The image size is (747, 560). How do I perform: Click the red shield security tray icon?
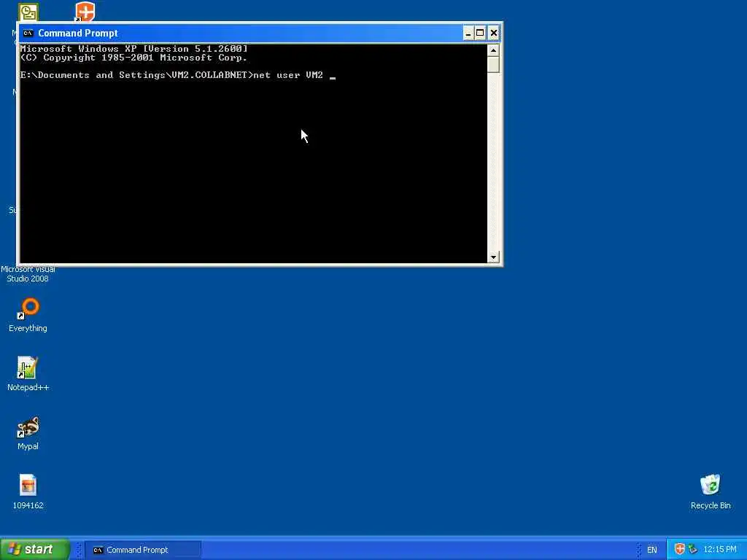tap(680, 549)
